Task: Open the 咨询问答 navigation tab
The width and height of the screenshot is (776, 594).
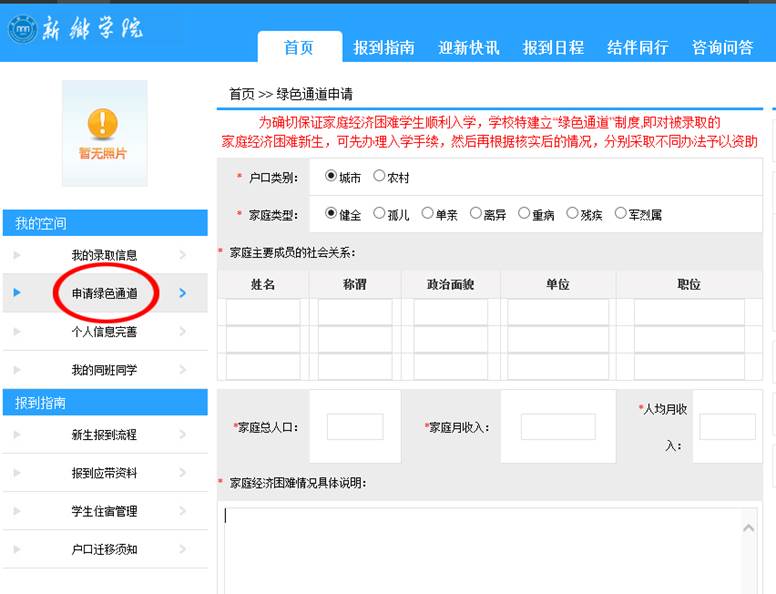Action: click(723, 48)
